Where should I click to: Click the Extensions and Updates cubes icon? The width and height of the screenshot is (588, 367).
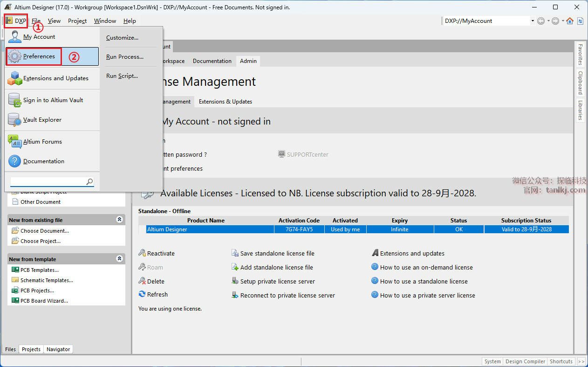(x=15, y=78)
